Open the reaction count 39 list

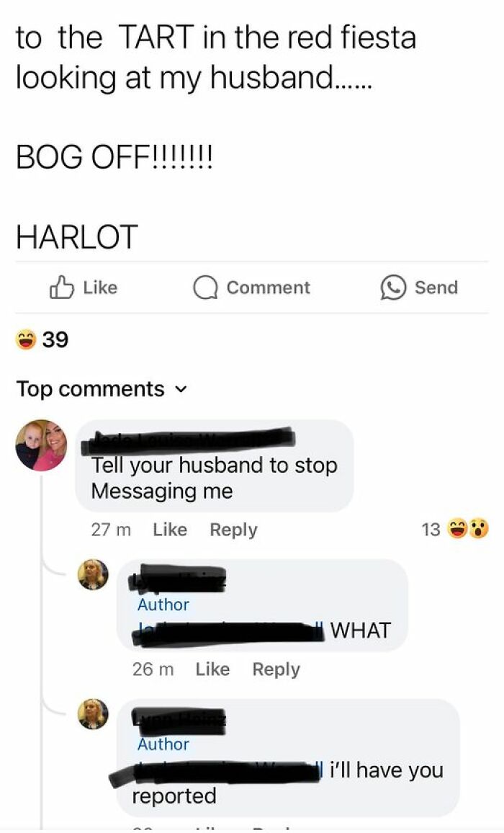(55, 339)
